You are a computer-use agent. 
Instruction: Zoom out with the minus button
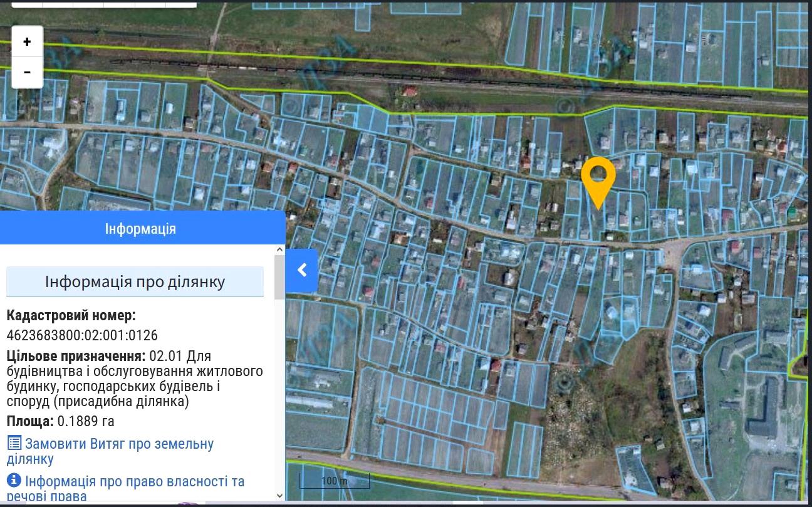click(27, 72)
